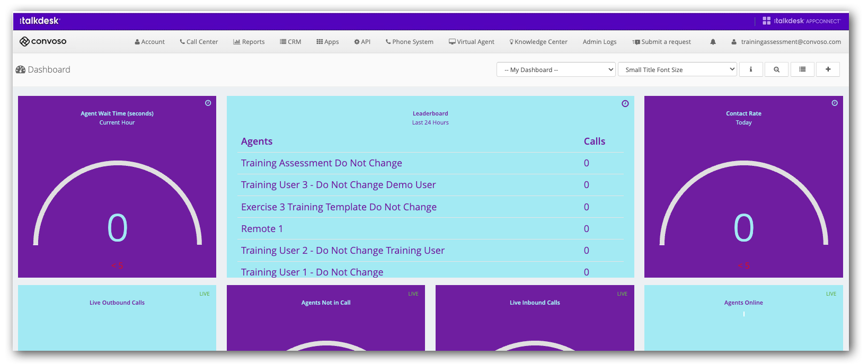Expand Small Title Font Size dropdown
Image resolution: width=868 pixels, height=364 pixels.
pos(677,69)
